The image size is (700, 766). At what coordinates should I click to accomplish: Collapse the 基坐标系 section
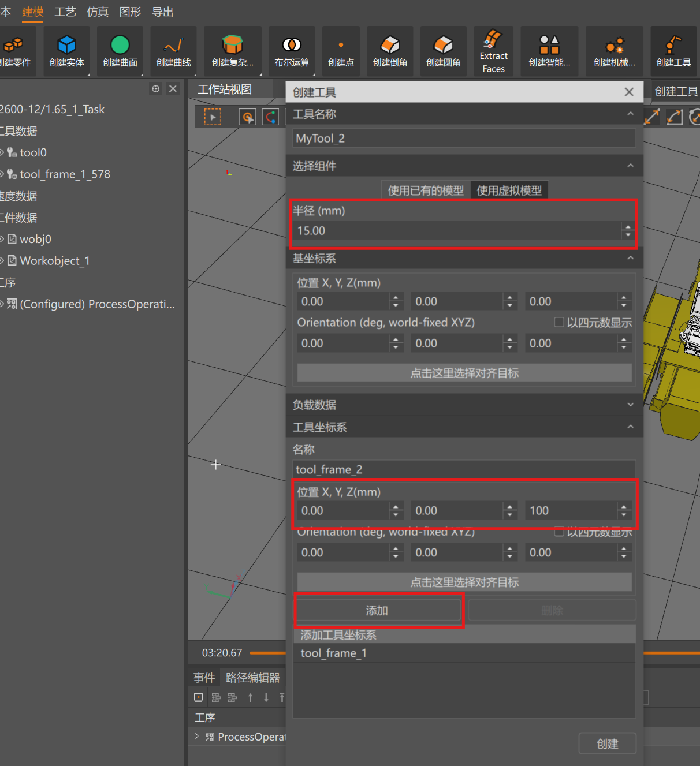630,258
